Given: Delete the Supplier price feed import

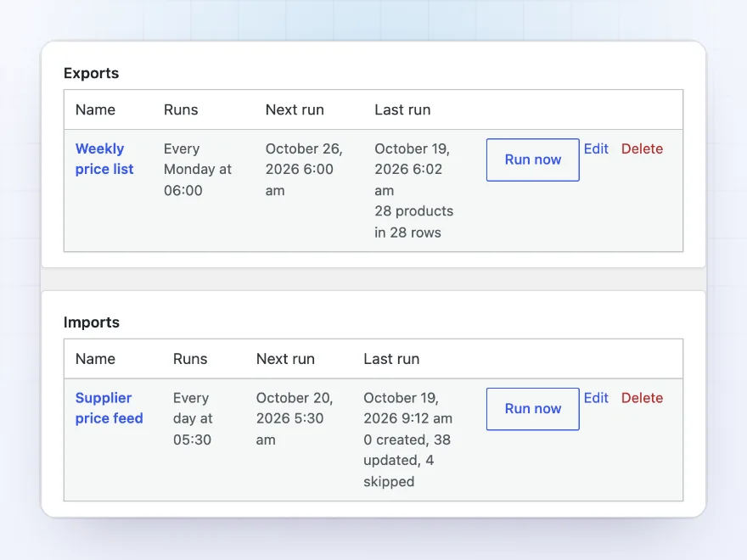Looking at the screenshot, I should coord(642,398).
